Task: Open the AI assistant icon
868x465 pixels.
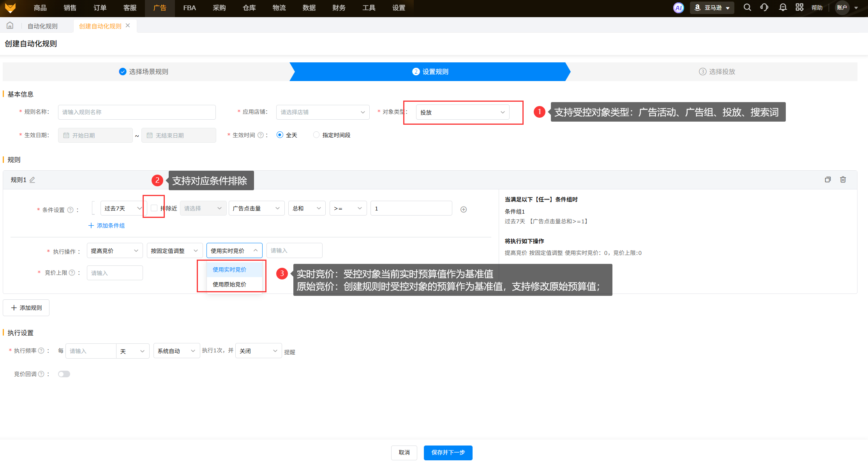Action: [678, 8]
